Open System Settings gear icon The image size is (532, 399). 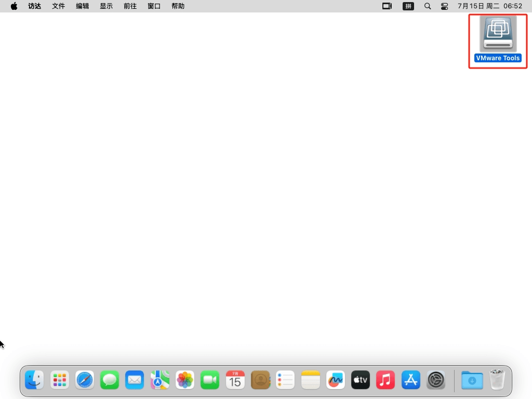[x=436, y=380]
